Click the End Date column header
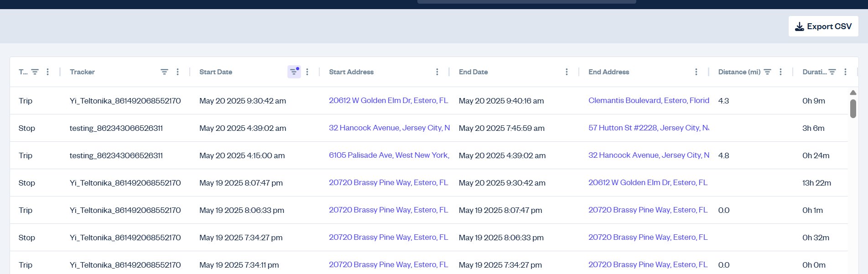 point(473,72)
